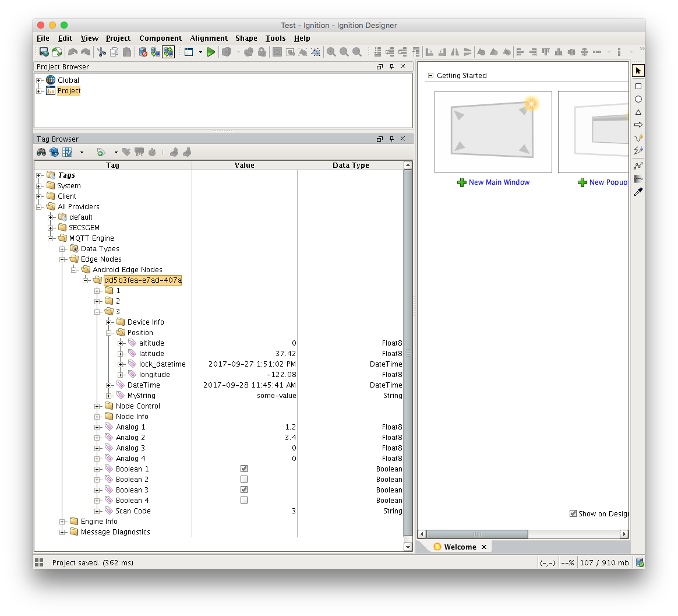Set comm mode to Read/Write icon
Viewport: 678px width, 616px height.
pos(168,52)
